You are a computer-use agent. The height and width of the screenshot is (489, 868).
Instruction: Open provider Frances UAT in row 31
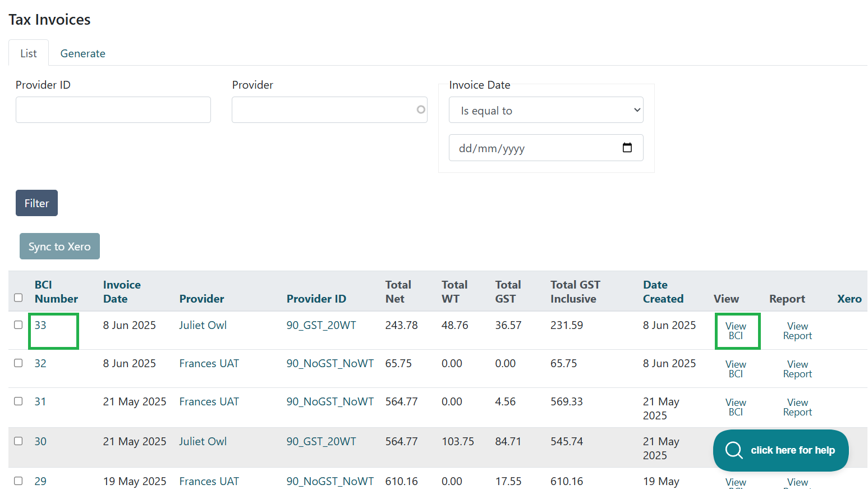tap(209, 401)
